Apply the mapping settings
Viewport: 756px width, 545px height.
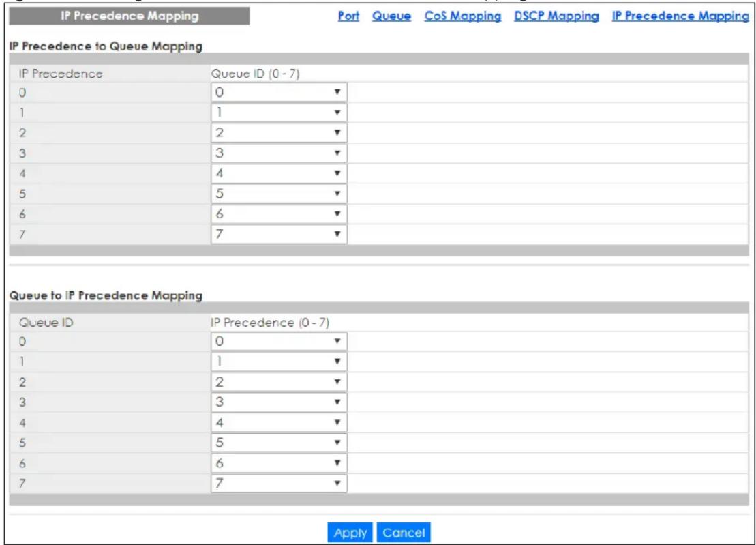coord(350,533)
